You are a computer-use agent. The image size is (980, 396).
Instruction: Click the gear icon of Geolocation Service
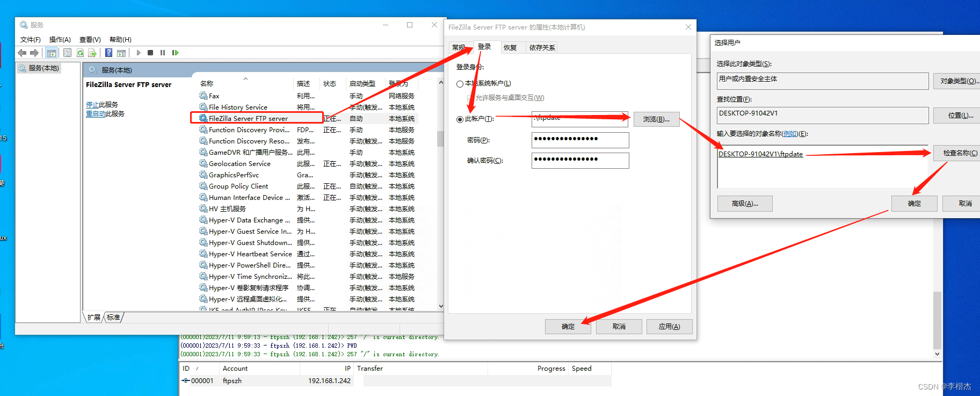coord(203,163)
